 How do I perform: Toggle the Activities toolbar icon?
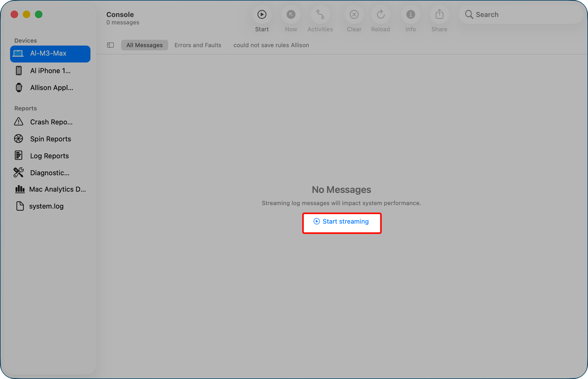pos(320,15)
